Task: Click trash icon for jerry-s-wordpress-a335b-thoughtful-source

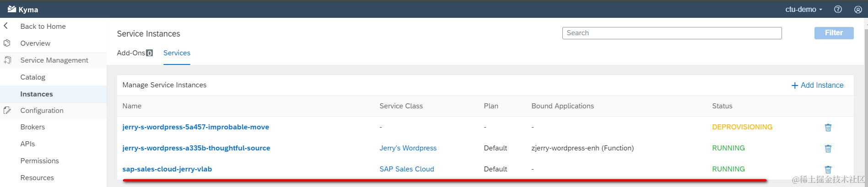Action: [x=828, y=149]
